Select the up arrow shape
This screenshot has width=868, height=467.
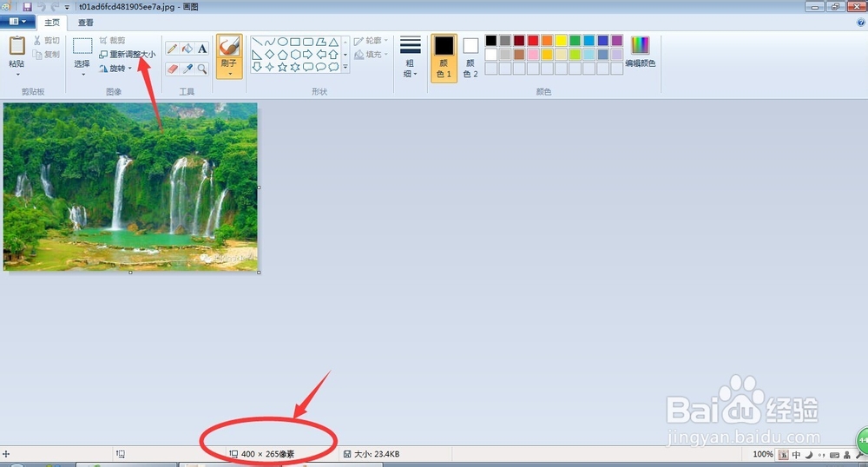coord(333,55)
